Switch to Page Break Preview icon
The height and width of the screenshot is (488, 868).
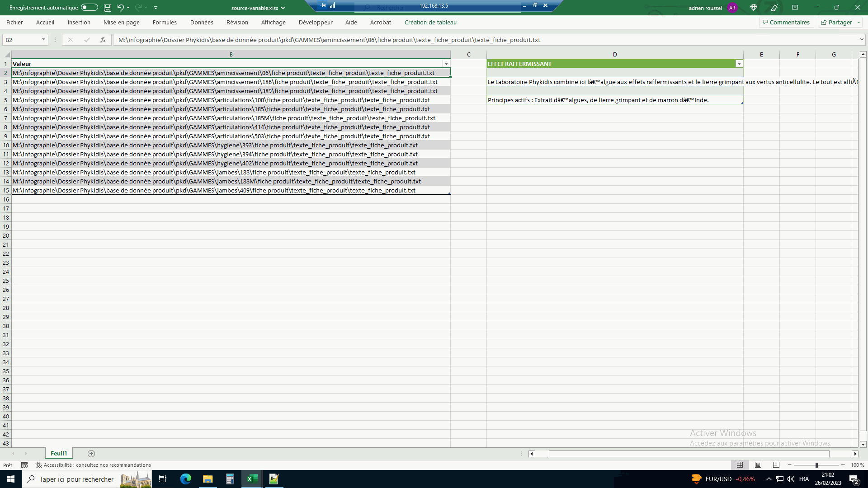coord(776,465)
